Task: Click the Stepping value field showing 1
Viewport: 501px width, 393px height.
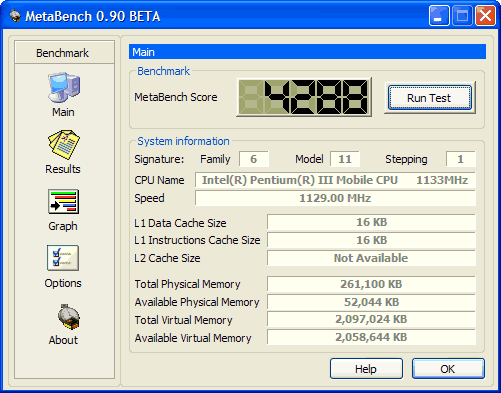Action: (x=461, y=159)
